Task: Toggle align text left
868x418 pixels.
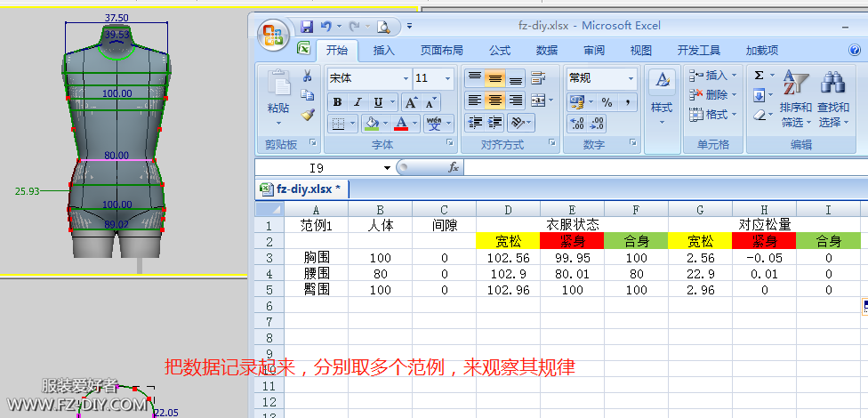Action: [474, 100]
